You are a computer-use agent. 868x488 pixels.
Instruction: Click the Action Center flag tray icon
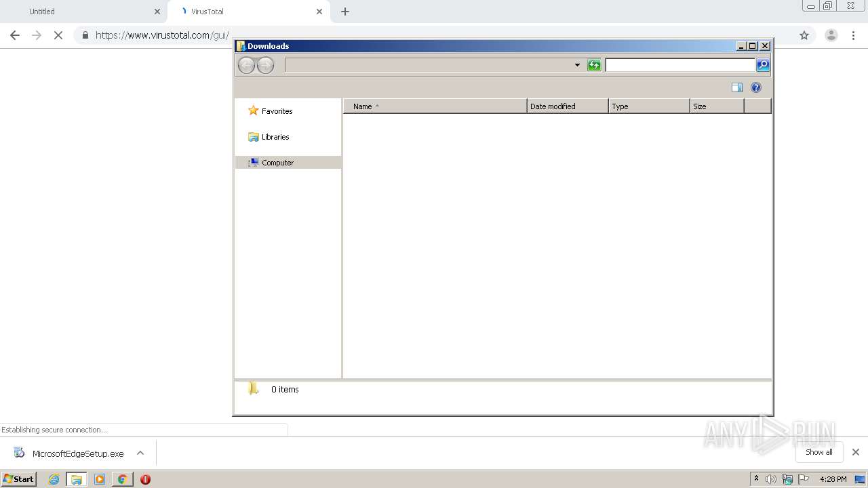coord(804,479)
